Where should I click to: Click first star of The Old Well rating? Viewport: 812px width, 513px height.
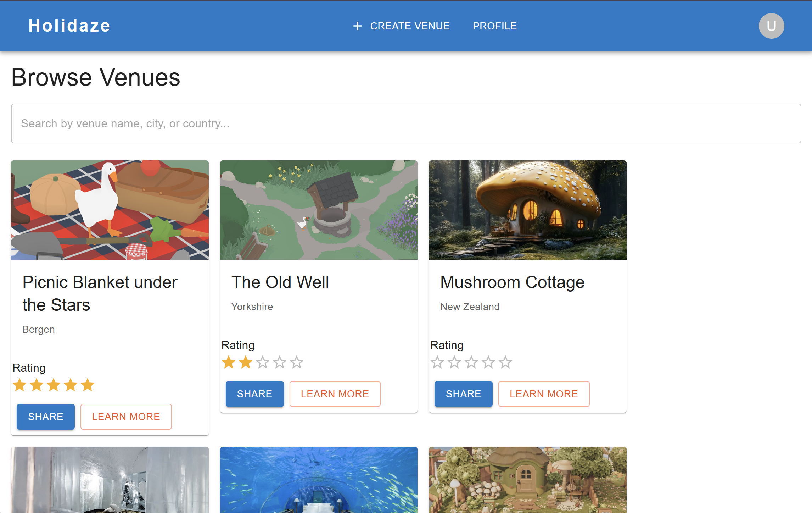pos(229,362)
